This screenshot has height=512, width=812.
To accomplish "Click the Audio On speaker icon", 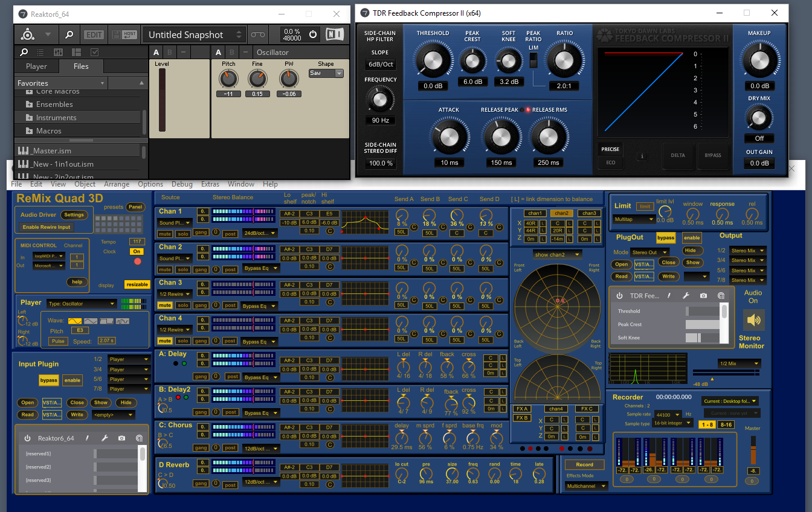I will click(753, 320).
